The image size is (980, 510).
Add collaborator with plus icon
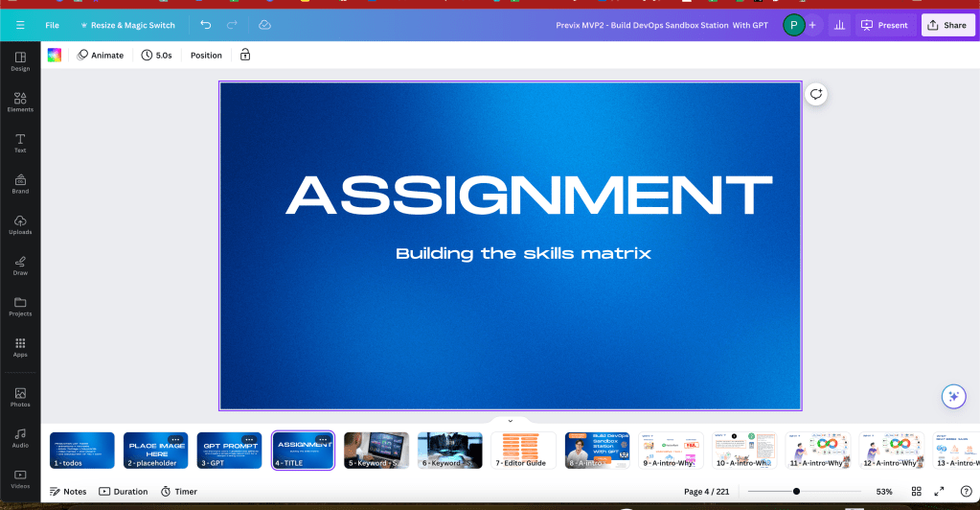pos(812,25)
